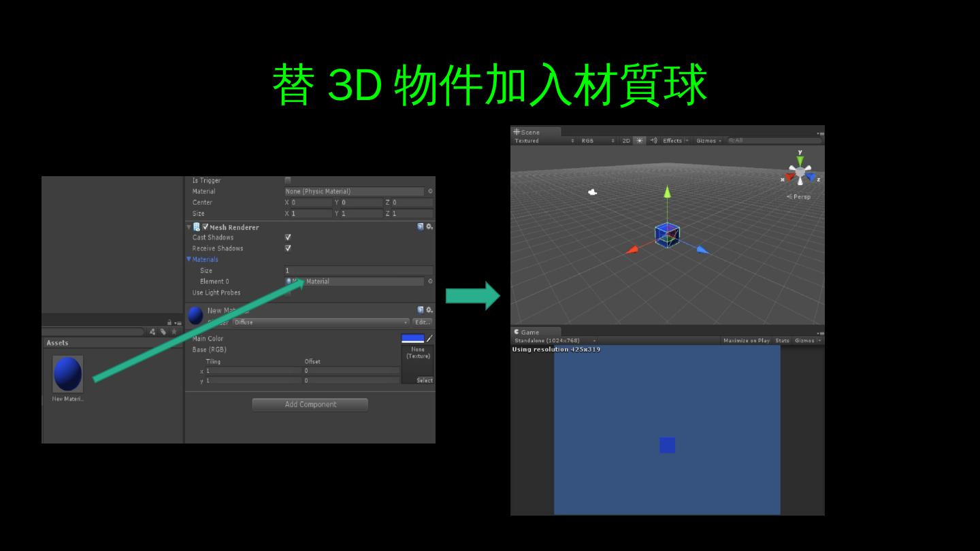980x551 pixels.
Task: Select the Assets breadcrumb label
Action: [58, 343]
